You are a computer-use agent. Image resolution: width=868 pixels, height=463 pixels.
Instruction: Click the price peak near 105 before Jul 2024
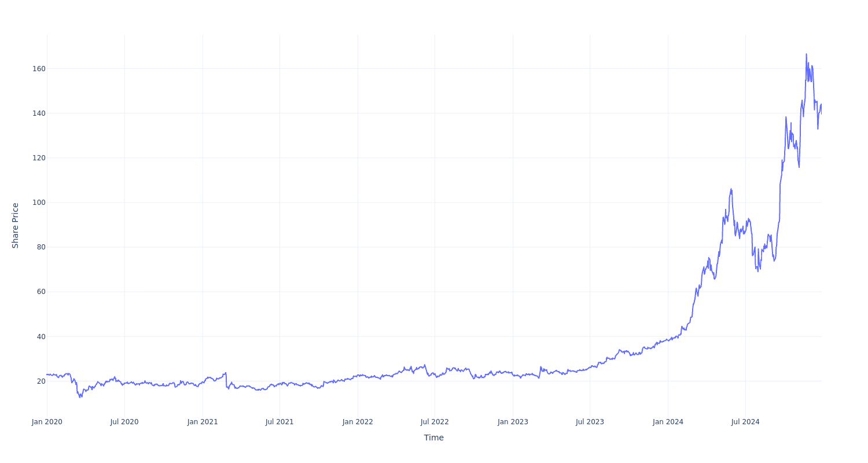click(731, 189)
